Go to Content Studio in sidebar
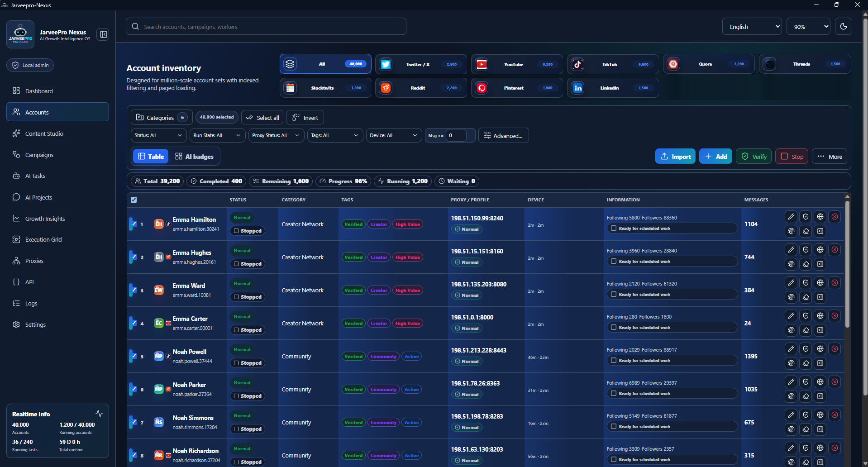868x467 pixels. [57, 133]
